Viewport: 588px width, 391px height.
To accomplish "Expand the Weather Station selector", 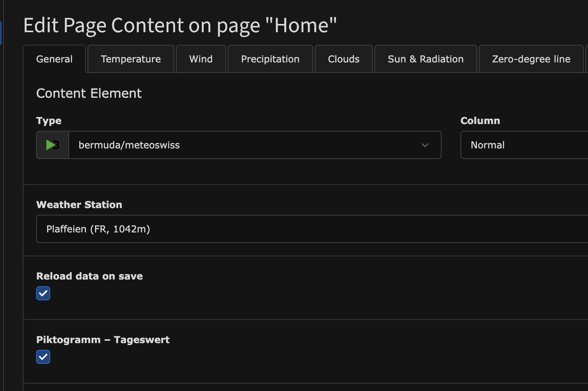I will click(x=312, y=229).
